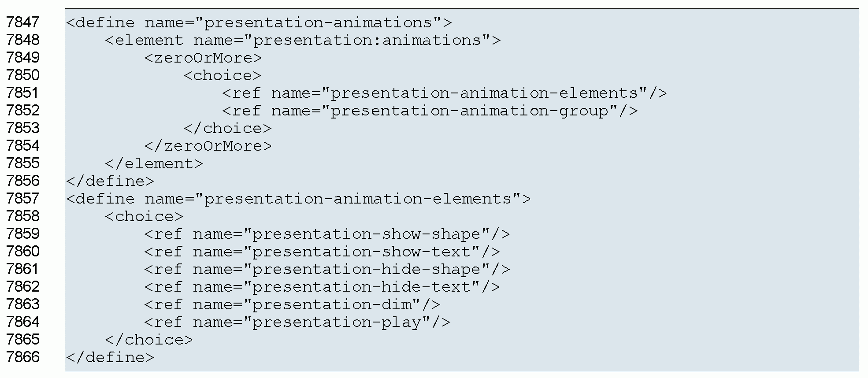Image resolution: width=868 pixels, height=378 pixels.
Task: Click line number 7856
Action: click(x=23, y=181)
